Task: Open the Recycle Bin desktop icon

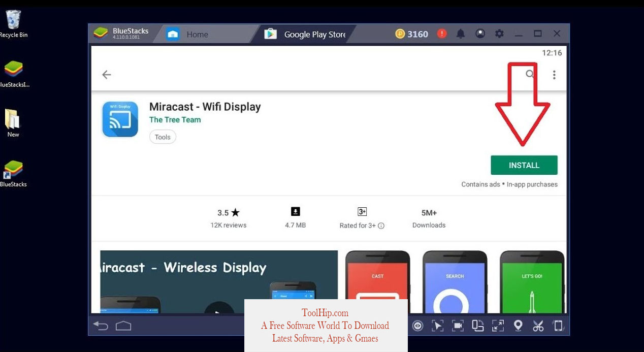Action: [x=13, y=24]
